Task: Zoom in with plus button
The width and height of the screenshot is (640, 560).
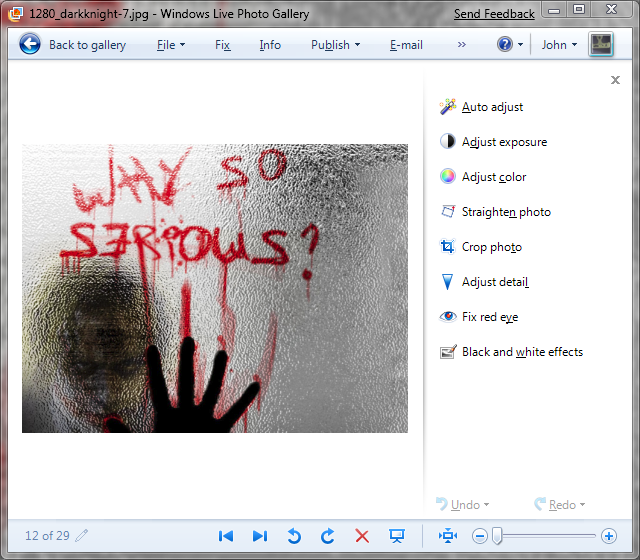Action: tap(609, 536)
